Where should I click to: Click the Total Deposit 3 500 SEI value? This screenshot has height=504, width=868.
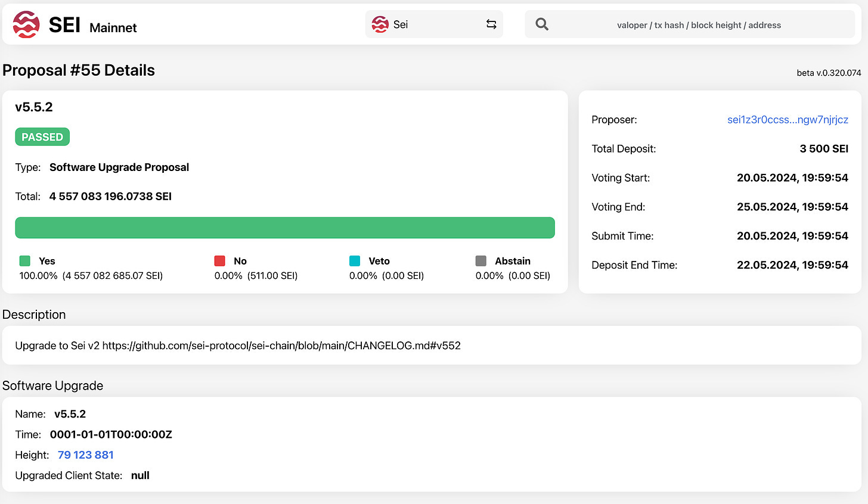coord(824,149)
